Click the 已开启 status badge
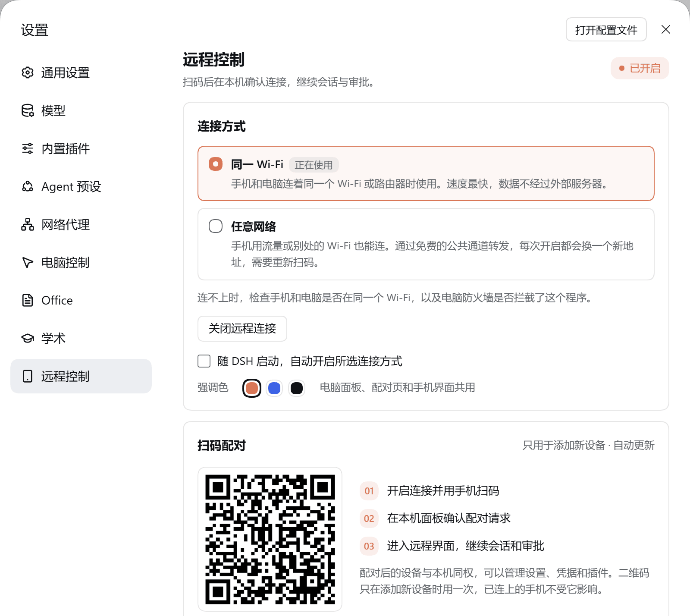Screen dimensions: 690x616 [x=640, y=68]
